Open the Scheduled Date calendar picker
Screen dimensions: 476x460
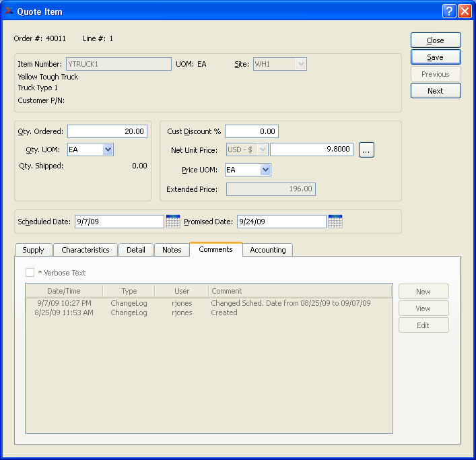pos(173,222)
